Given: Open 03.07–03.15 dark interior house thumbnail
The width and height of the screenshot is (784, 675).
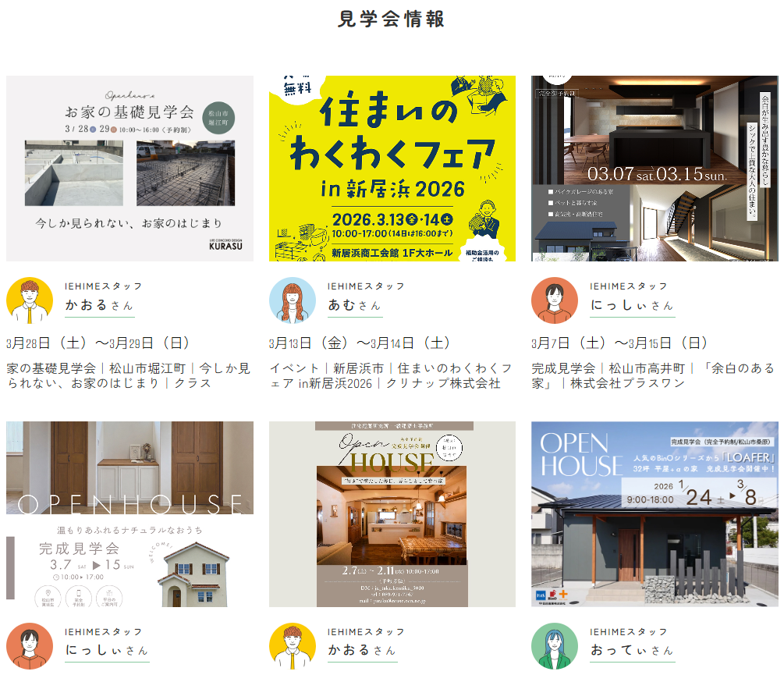Looking at the screenshot, I should tap(655, 169).
